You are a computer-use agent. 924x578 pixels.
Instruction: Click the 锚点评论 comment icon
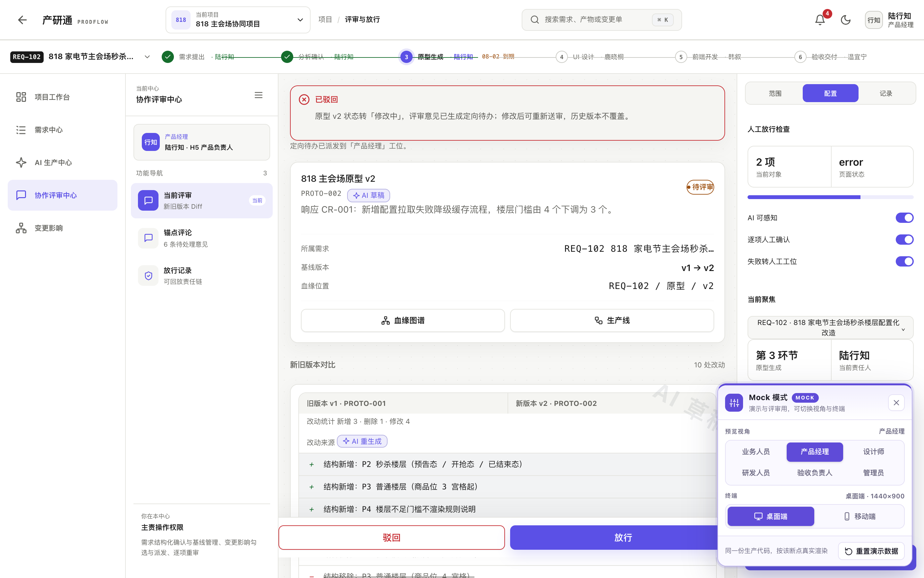148,238
